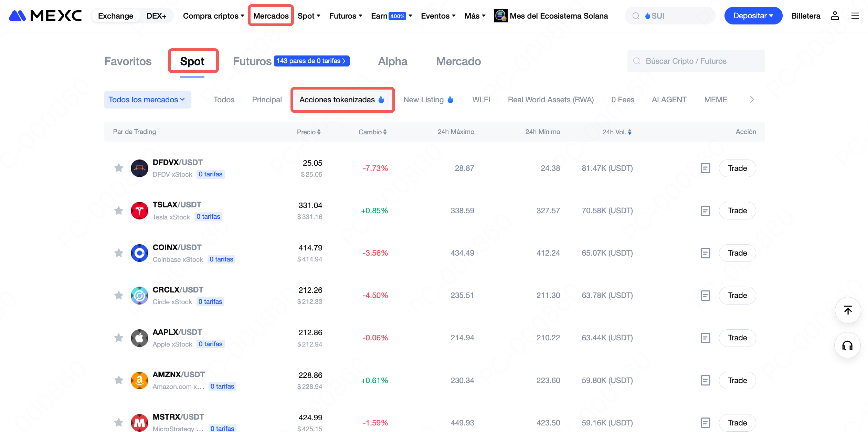Viewport: 868px width, 432px height.
Task: Click the Coinbase COINX token logo
Action: coord(139,253)
